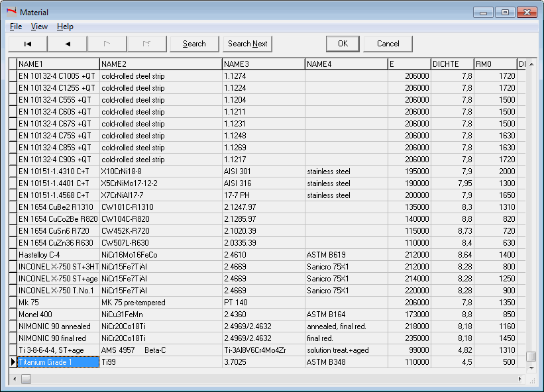Click the current row pointer for Titanium Grade 1
Viewport: 544px width, 392px height.
click(x=13, y=362)
